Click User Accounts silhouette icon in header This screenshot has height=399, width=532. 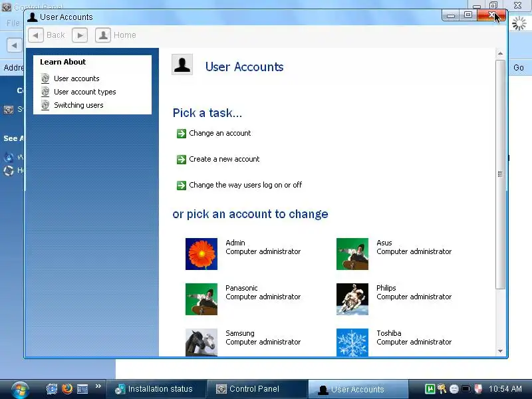pyautogui.click(x=182, y=65)
